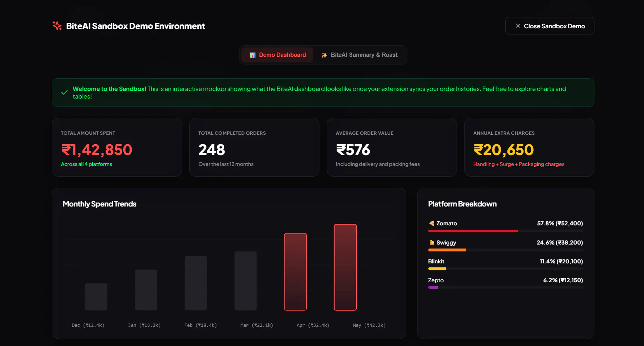This screenshot has height=346, width=644.
Task: Click the 'Feb (₹18.4k)' axis label
Action: click(x=200, y=325)
